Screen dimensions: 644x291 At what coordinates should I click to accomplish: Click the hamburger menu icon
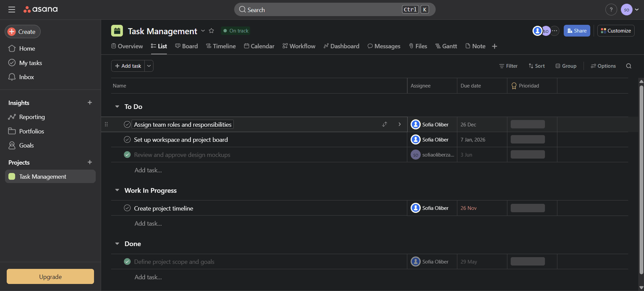tap(12, 10)
